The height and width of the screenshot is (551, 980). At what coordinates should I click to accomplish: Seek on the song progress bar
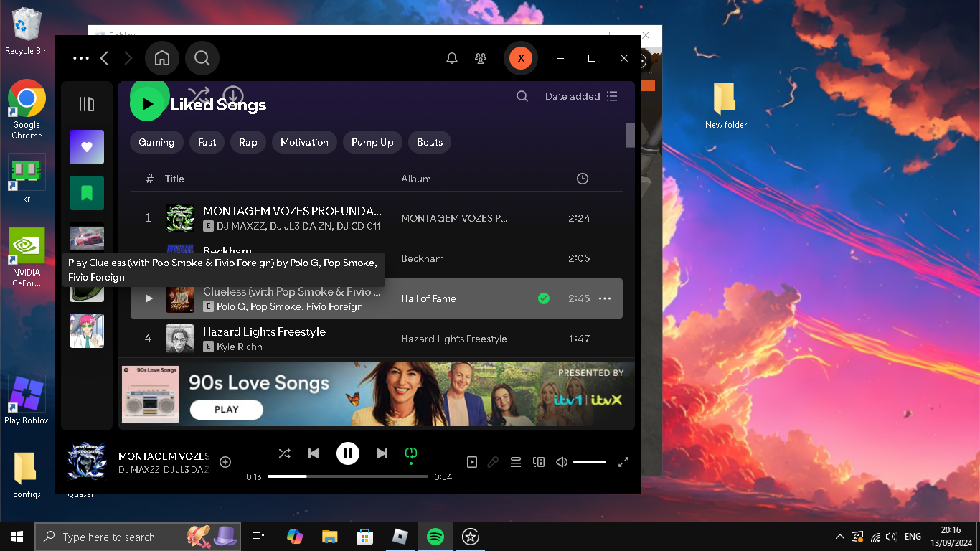point(348,476)
